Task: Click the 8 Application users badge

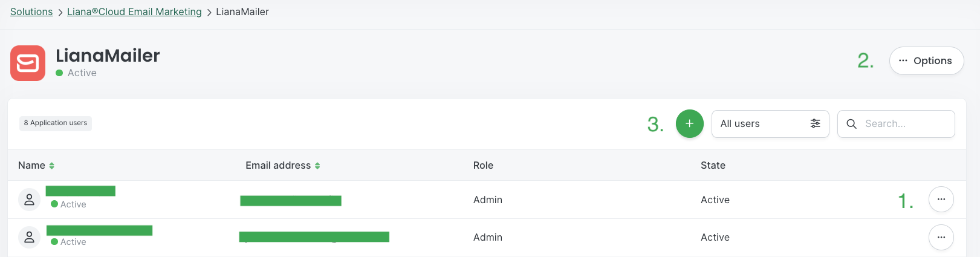Action: [x=56, y=123]
